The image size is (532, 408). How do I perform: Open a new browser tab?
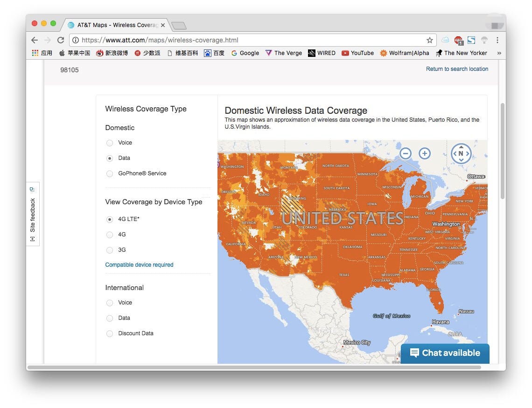pyautogui.click(x=179, y=26)
